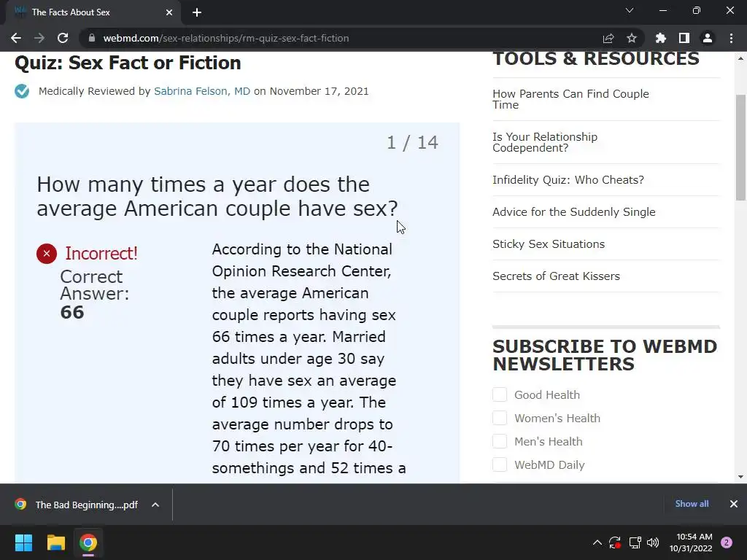The image size is (747, 560).
Task: Open Is Your Relationship Codependent link
Action: tap(545, 142)
